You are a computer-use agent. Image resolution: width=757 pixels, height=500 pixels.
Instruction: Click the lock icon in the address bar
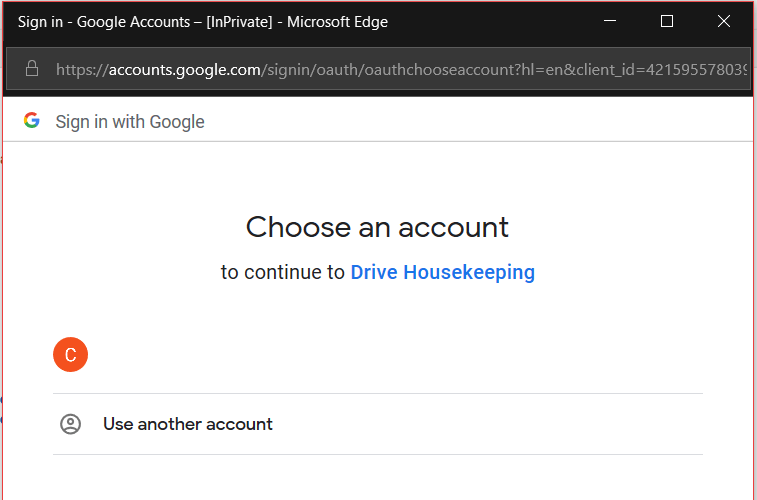coord(32,69)
